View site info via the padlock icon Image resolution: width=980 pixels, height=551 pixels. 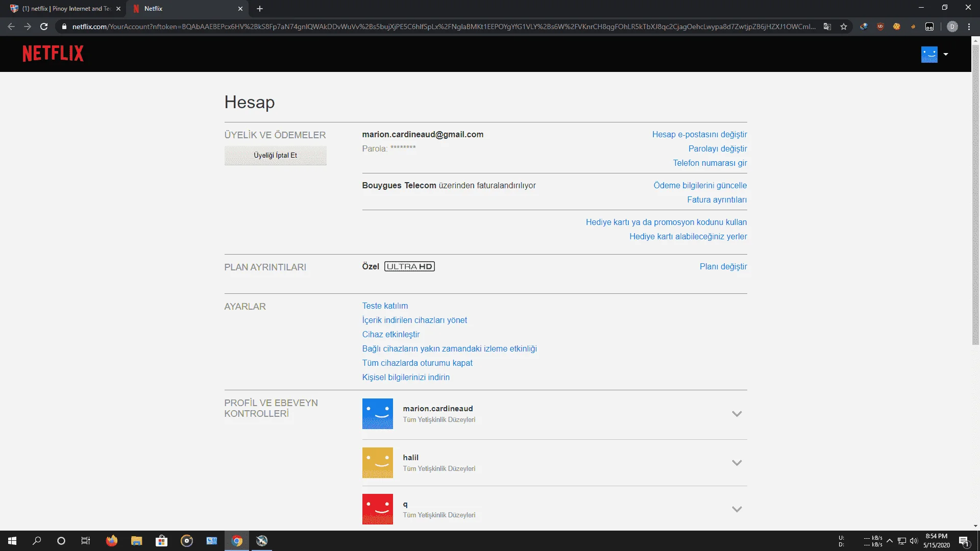coord(64,27)
